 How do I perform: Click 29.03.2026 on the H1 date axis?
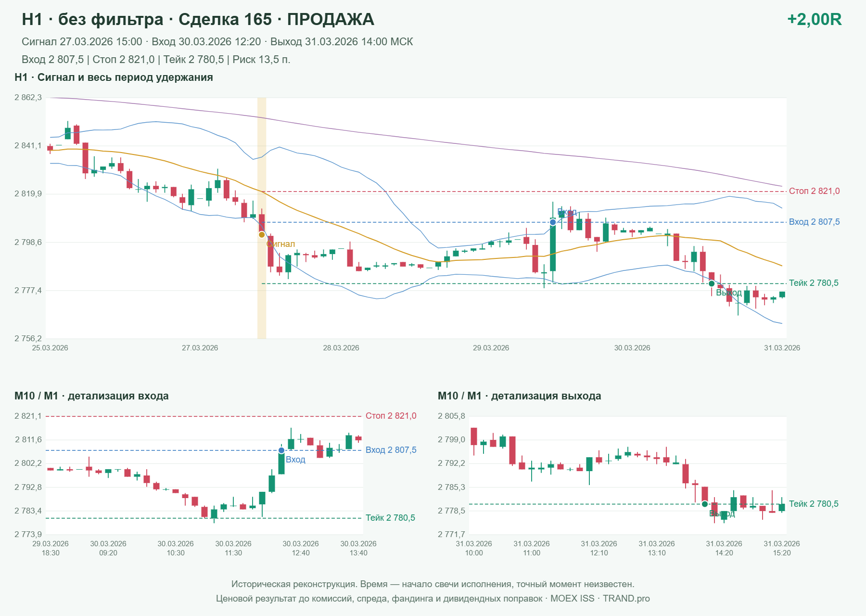[491, 348]
